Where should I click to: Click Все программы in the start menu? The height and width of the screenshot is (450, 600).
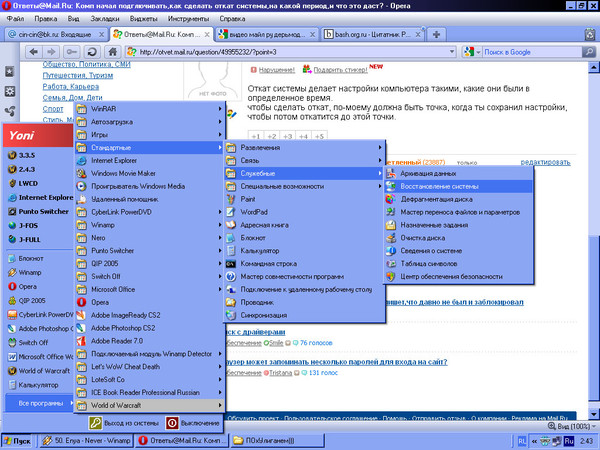pyautogui.click(x=40, y=403)
